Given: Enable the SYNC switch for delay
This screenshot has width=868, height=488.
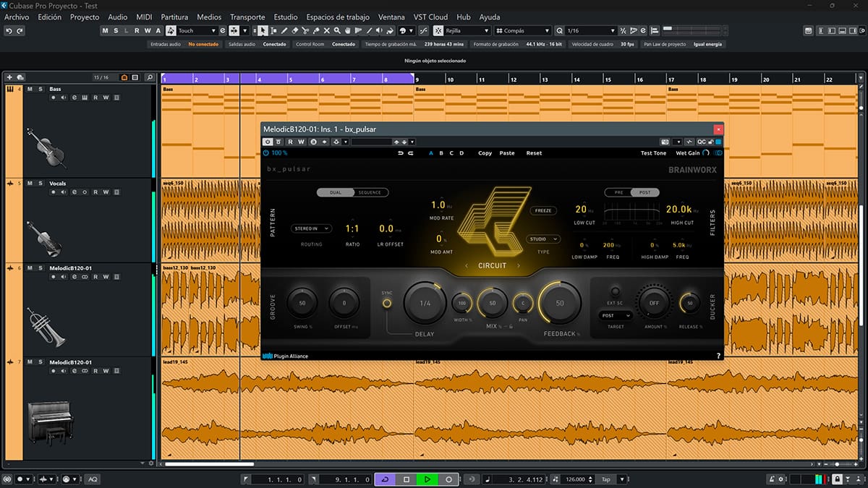Looking at the screenshot, I should 387,303.
